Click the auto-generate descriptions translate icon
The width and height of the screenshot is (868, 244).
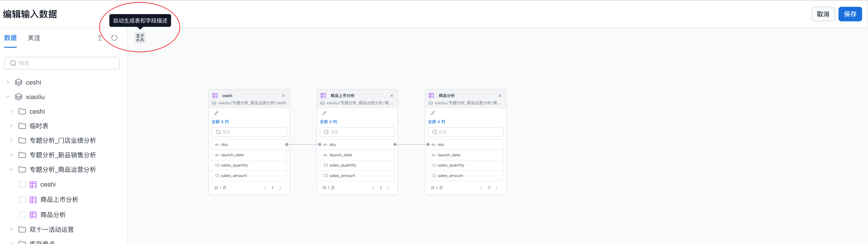pyautogui.click(x=140, y=38)
